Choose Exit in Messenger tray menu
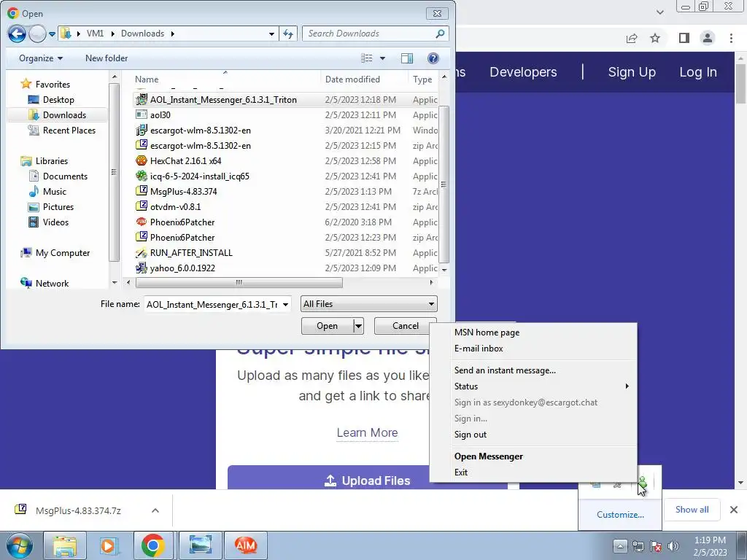 tap(461, 472)
